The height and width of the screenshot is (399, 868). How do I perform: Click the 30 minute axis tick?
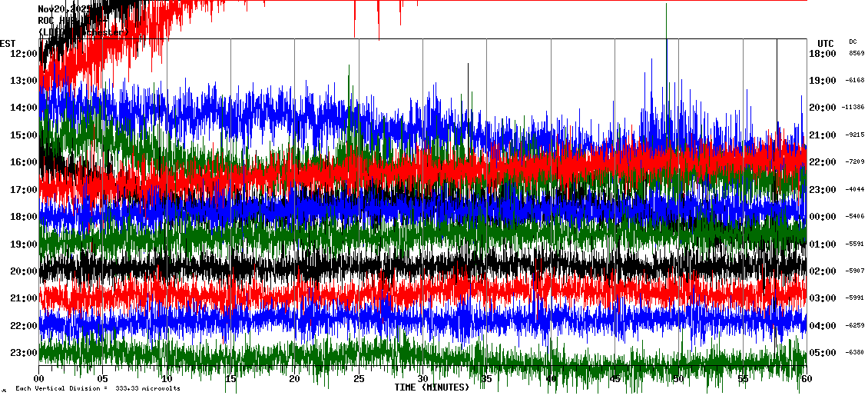422,379
